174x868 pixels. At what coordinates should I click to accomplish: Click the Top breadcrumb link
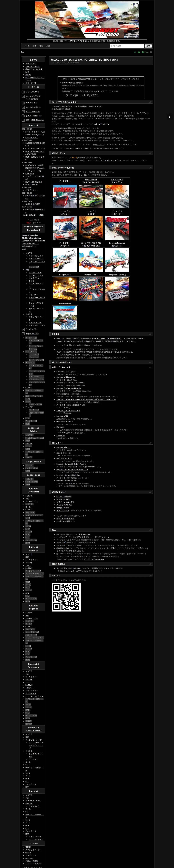[x=23, y=52]
